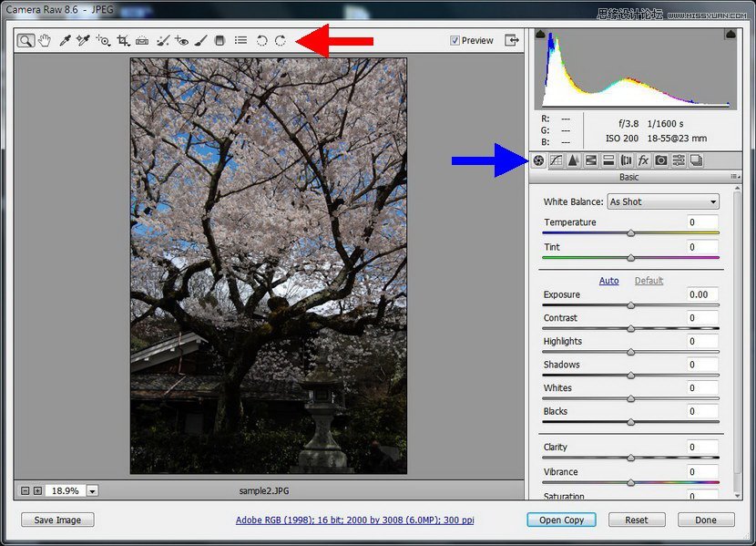Open the HSL / Grayscale panel tab

(x=590, y=160)
